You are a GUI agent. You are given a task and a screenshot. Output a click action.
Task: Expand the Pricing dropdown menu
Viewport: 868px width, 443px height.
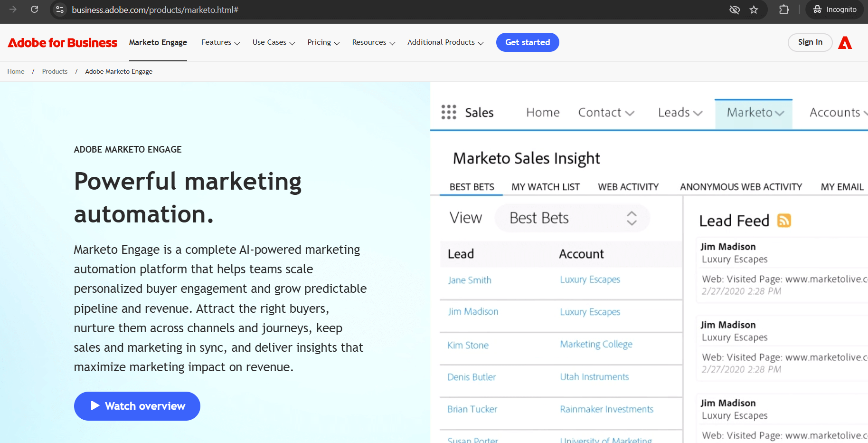[323, 42]
